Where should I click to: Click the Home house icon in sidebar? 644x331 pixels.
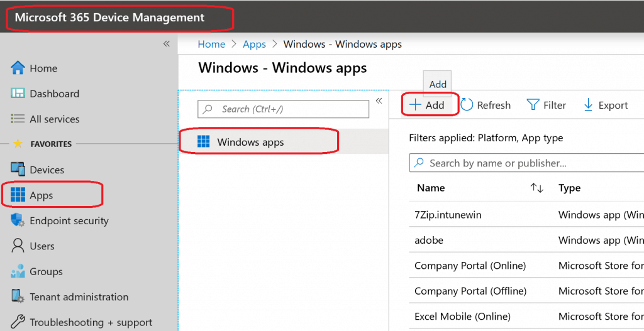pyautogui.click(x=18, y=68)
